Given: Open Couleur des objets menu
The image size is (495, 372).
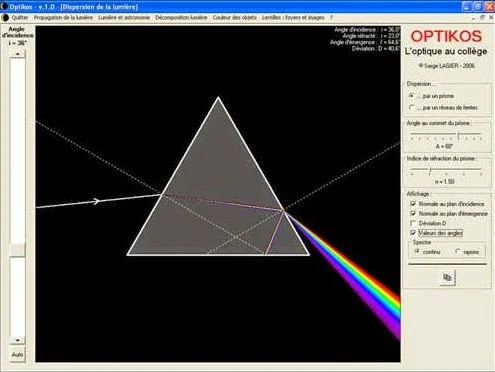Looking at the screenshot, I should tap(235, 17).
